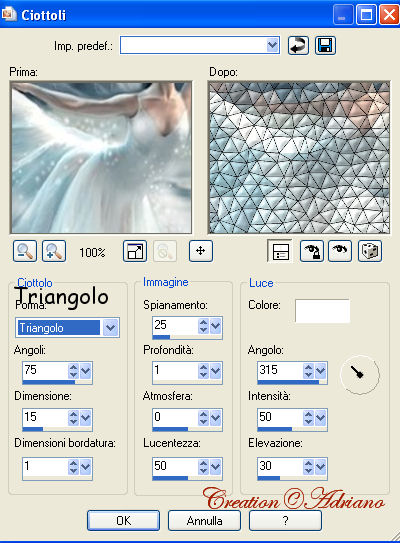Click the Annulla button

click(x=204, y=520)
